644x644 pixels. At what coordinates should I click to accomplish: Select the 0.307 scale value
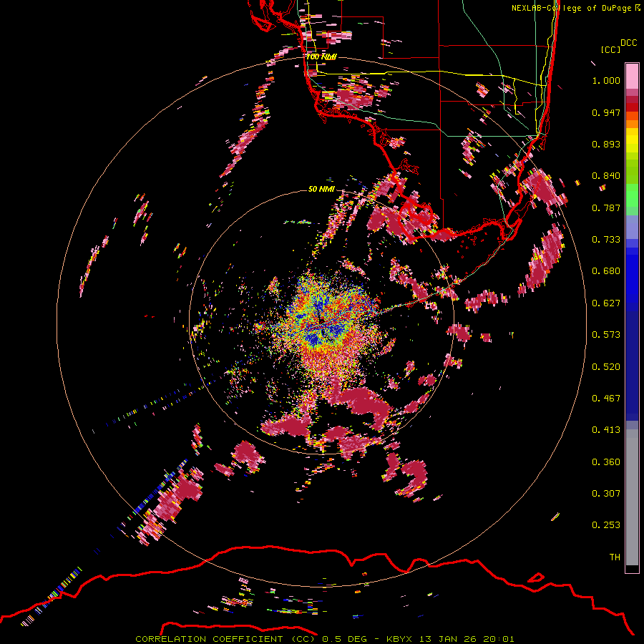[x=606, y=494]
